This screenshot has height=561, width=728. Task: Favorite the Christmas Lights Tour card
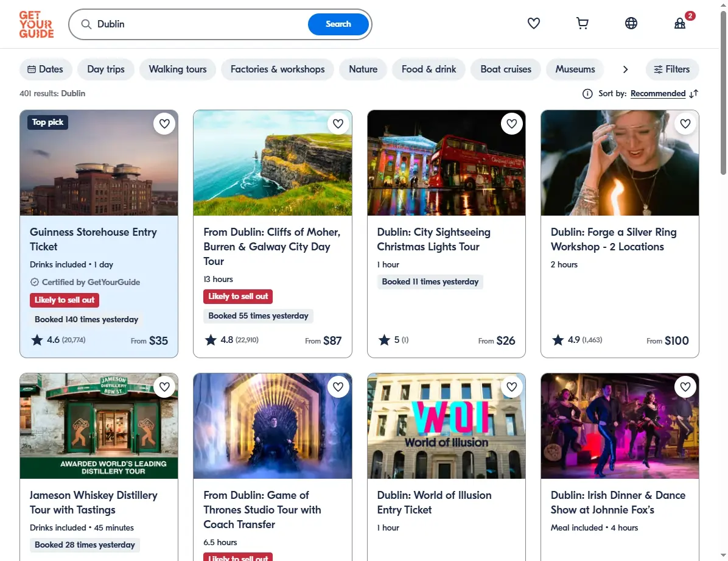pos(512,124)
